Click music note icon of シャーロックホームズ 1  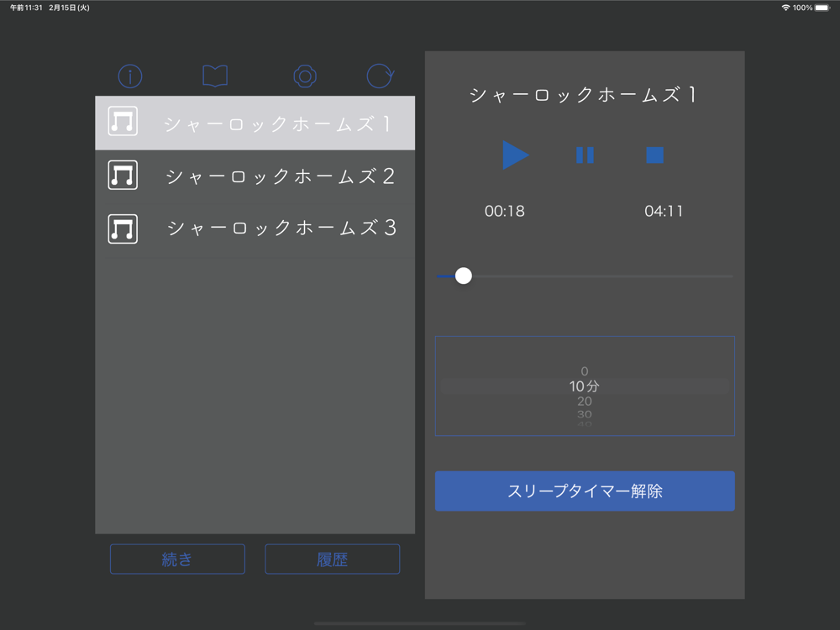123,121
